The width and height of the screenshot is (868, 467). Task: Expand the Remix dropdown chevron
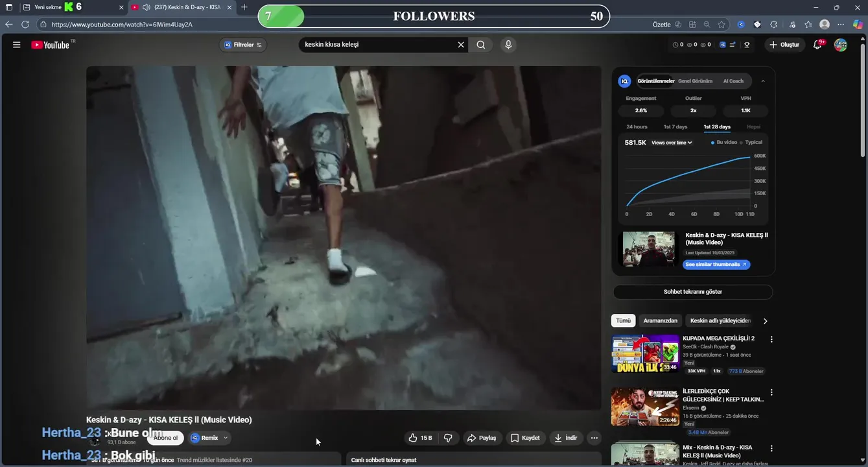click(x=226, y=438)
